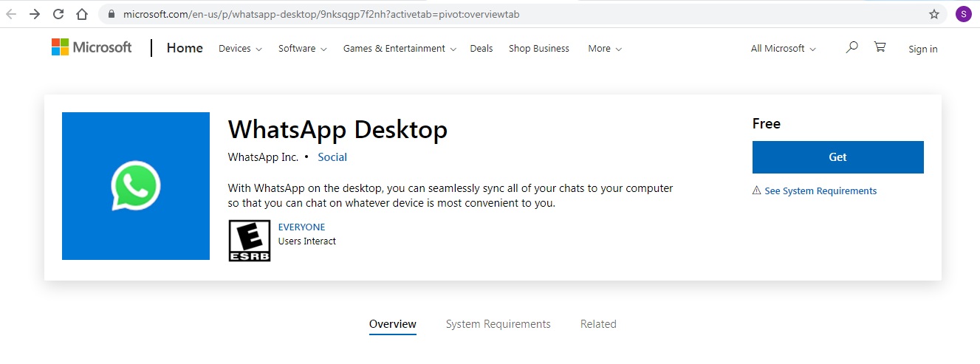
Task: Click the browser forward arrow
Action: click(35, 14)
